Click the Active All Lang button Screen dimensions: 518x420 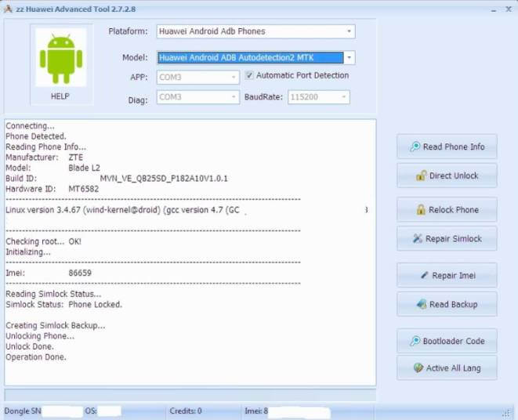[447, 367]
